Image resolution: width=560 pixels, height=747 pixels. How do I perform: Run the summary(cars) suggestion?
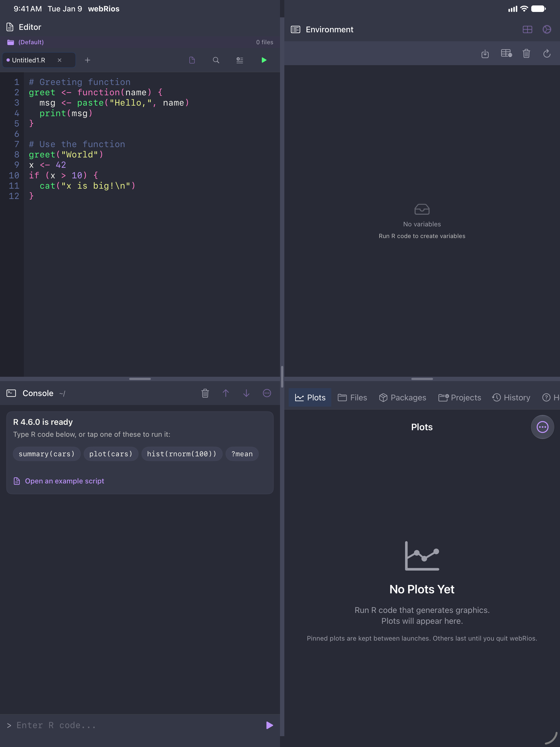tap(47, 454)
